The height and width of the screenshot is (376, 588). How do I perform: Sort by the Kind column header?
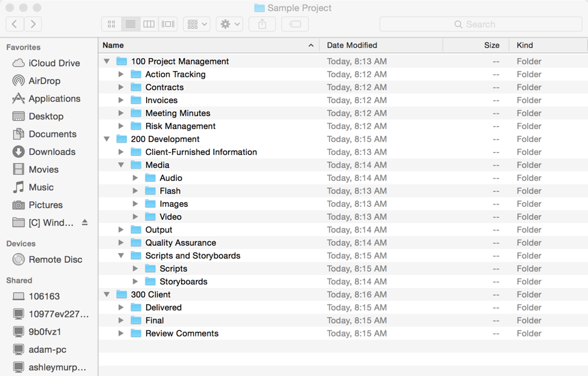tap(548, 45)
